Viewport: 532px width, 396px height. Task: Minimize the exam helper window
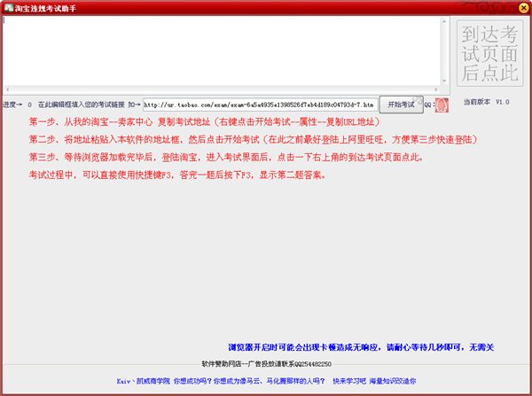coord(490,7)
